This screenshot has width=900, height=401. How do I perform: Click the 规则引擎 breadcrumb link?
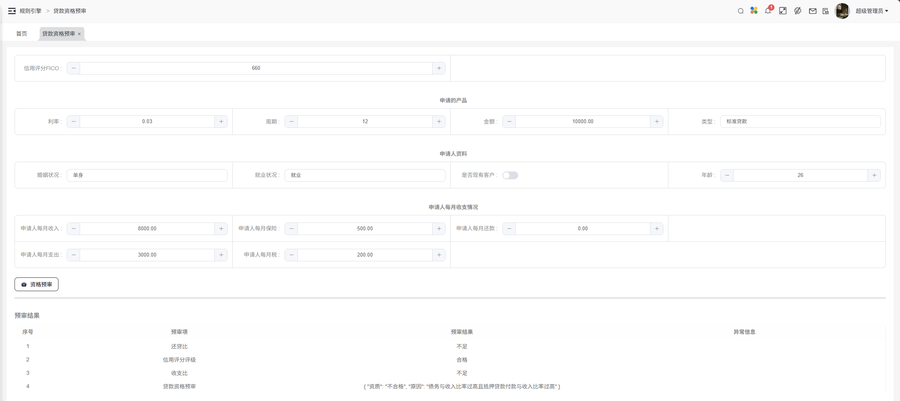coord(30,11)
